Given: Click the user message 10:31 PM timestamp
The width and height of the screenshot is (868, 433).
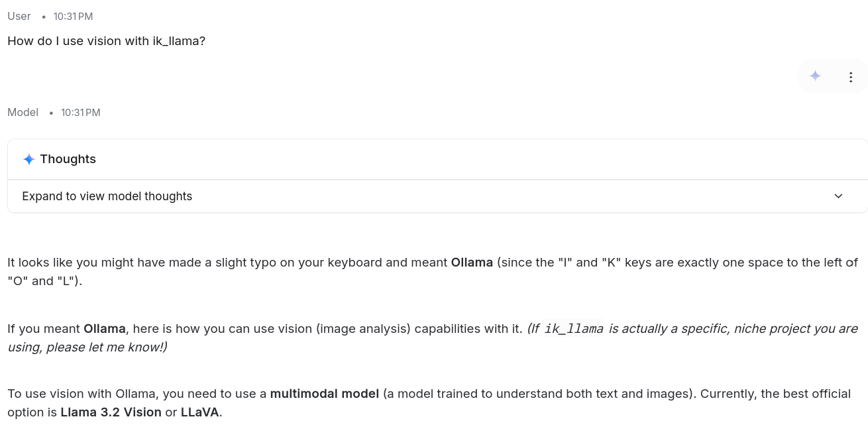Looking at the screenshot, I should tap(73, 16).
